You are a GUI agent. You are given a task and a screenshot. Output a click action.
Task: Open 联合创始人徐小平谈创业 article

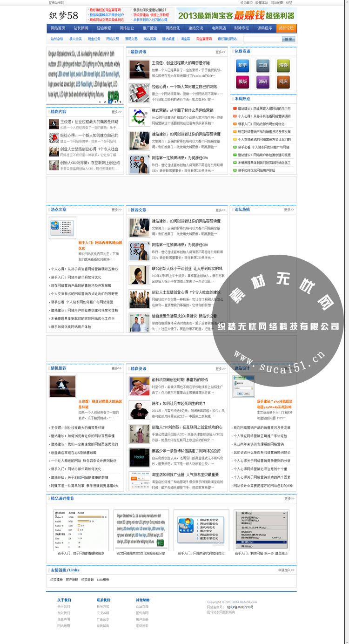pyautogui.click(x=187, y=269)
